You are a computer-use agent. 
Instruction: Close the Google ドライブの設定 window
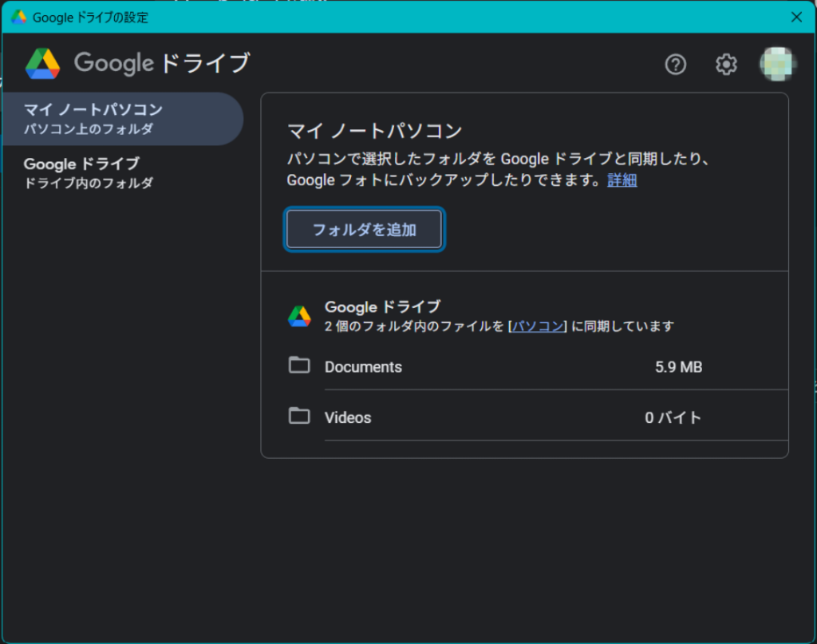click(x=796, y=18)
